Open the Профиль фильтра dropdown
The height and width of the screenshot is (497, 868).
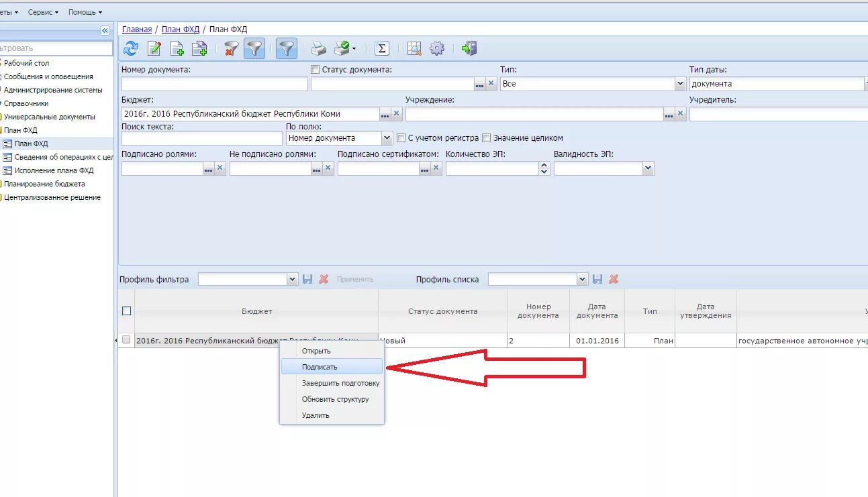pos(292,279)
